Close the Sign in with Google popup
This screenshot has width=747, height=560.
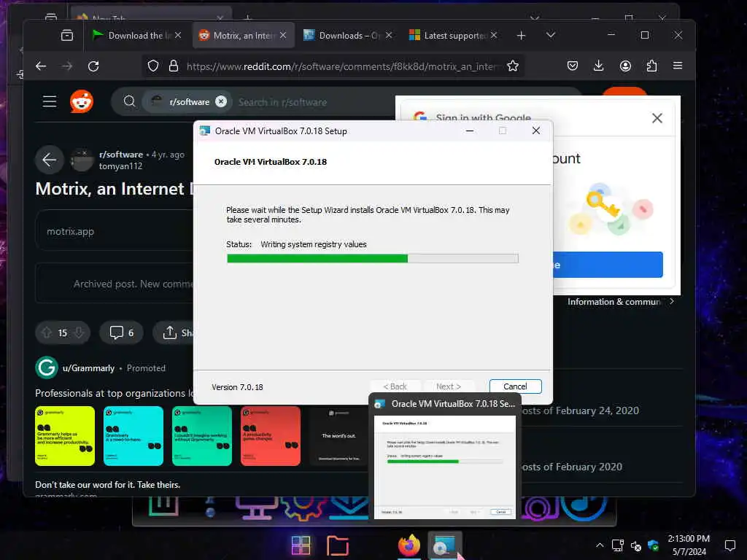tap(657, 118)
